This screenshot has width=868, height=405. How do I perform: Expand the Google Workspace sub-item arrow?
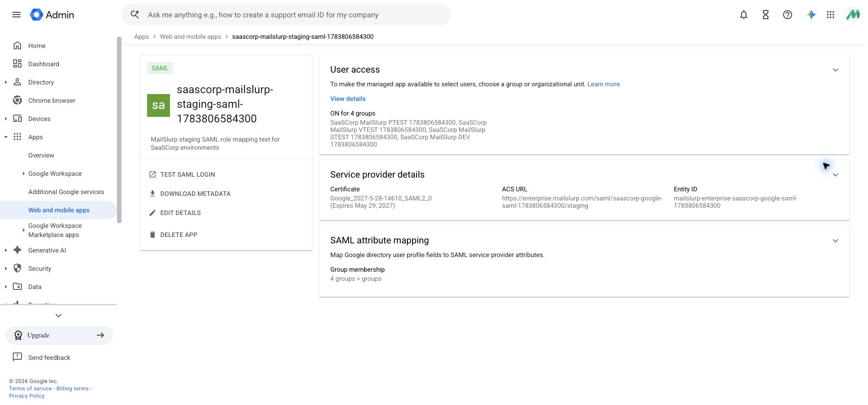(24, 174)
